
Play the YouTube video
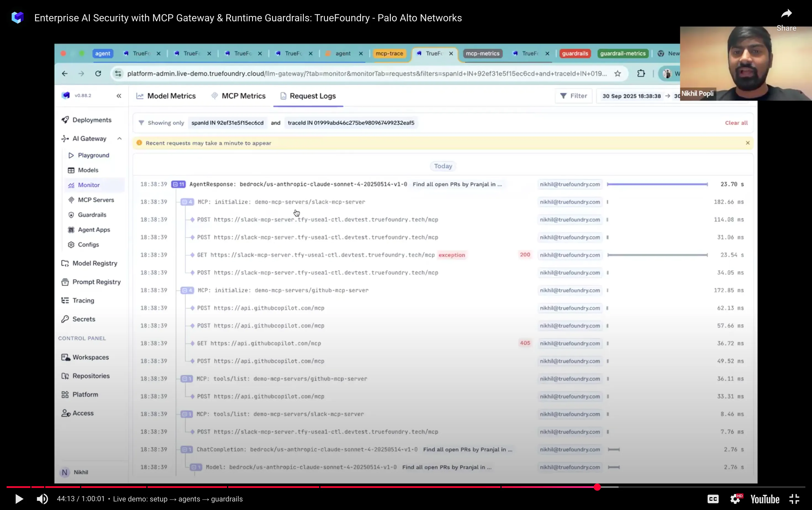coord(19,499)
